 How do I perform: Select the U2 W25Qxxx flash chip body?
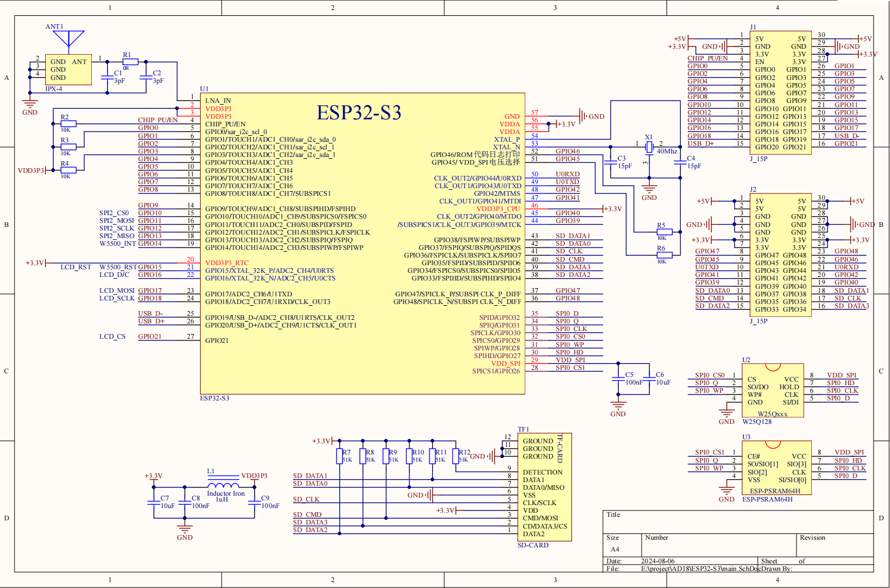773,390
